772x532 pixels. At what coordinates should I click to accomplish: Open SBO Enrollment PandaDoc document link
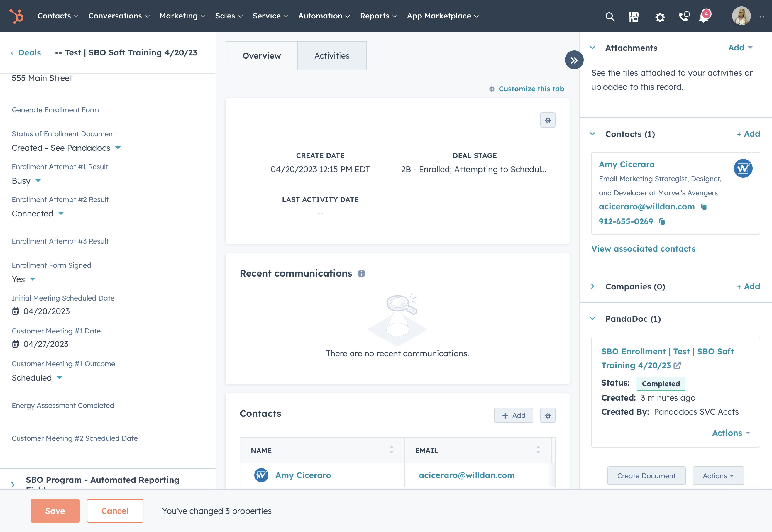point(667,358)
